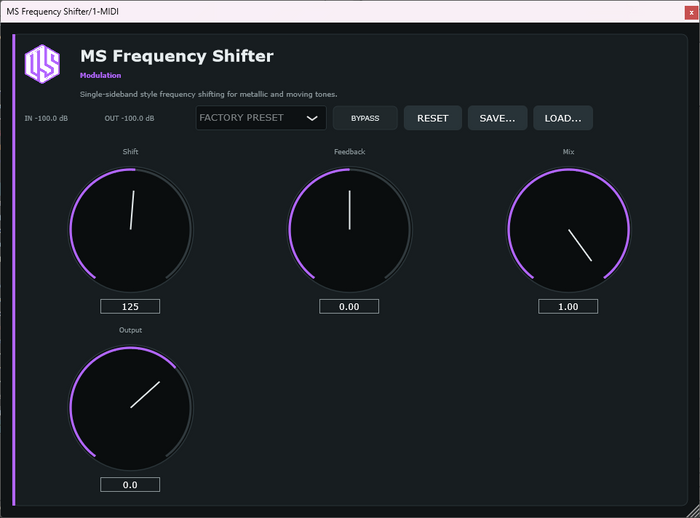Click the MS hexagon logo icon

coord(42,64)
